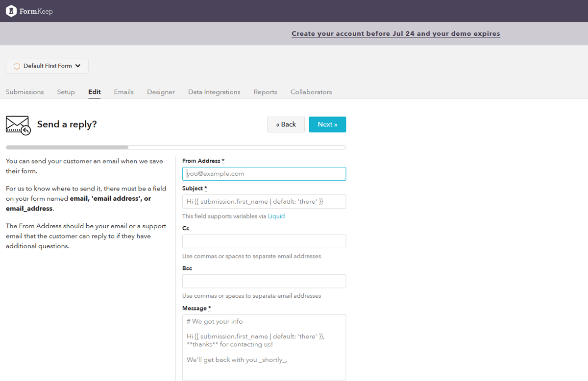The height and width of the screenshot is (381, 588).
Task: Click the hexagon icon beside Default First Form
Action: [x=17, y=66]
